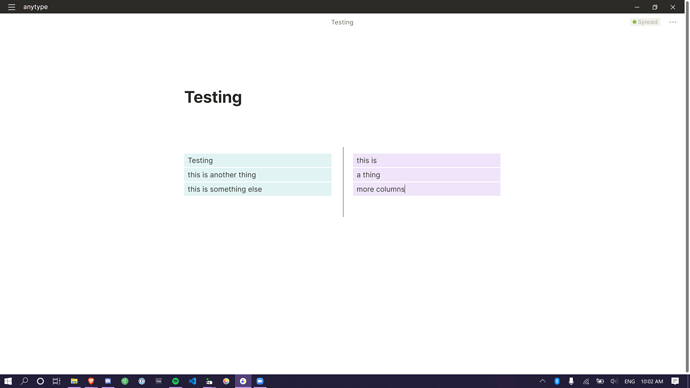
Task: Click the Testing breadcrumb in header
Action: (342, 22)
